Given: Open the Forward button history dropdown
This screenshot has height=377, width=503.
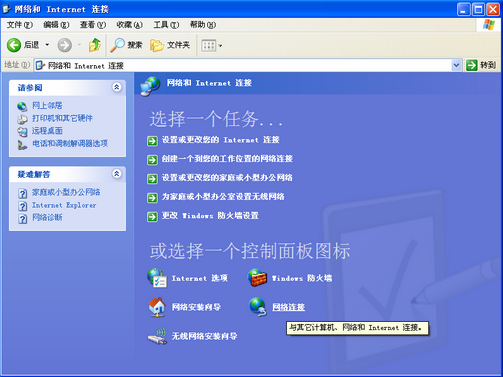Looking at the screenshot, I should (x=79, y=45).
